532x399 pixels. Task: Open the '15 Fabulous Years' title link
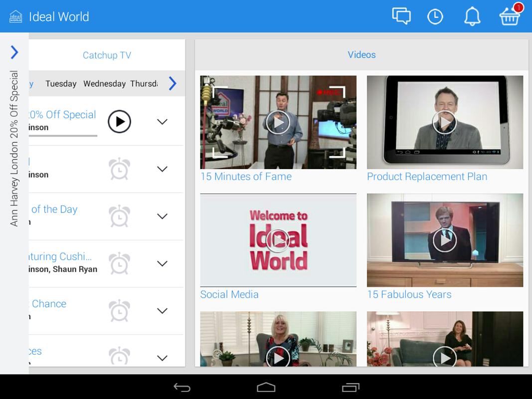409,294
